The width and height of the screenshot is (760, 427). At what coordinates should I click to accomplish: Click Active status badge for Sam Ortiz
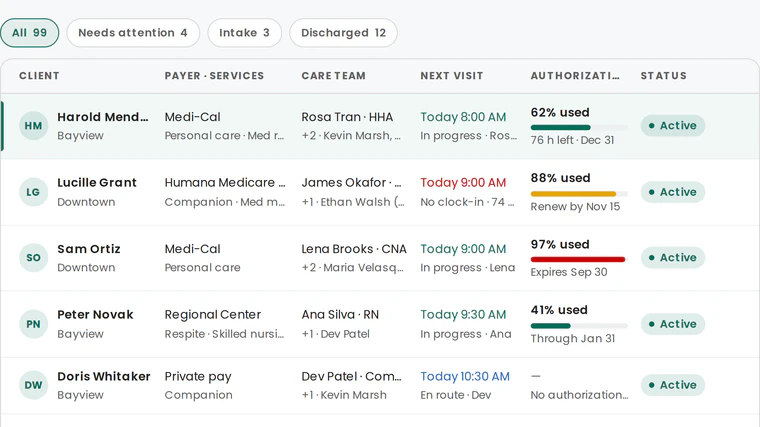click(x=673, y=257)
